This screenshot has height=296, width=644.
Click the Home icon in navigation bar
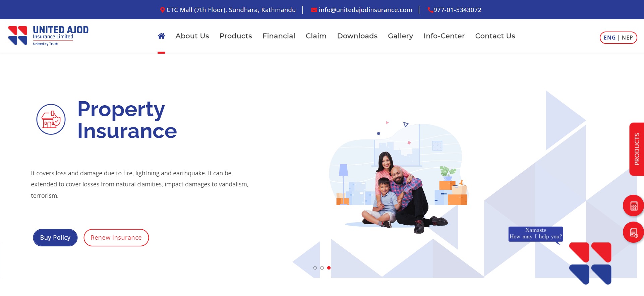pos(161,36)
